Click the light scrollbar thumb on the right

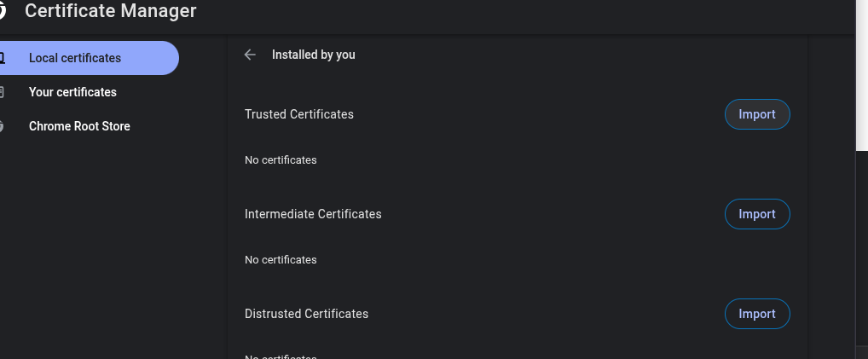point(861,77)
